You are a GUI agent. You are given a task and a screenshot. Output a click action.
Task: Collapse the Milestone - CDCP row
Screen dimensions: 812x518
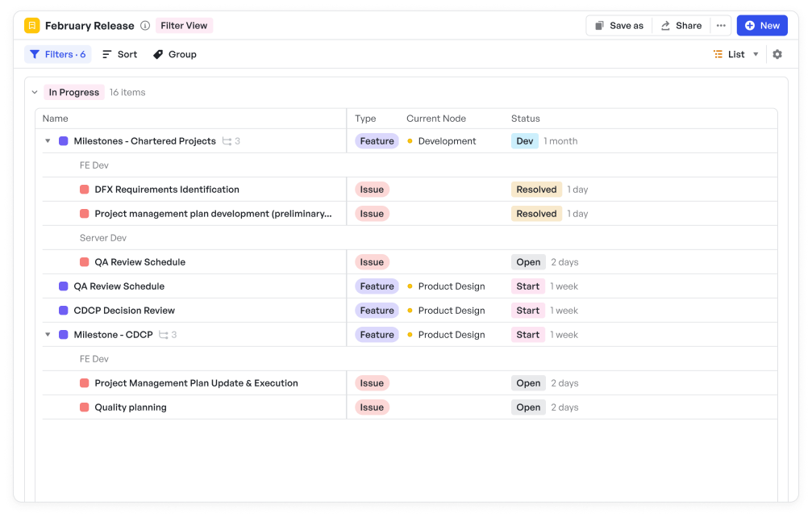pos(48,335)
